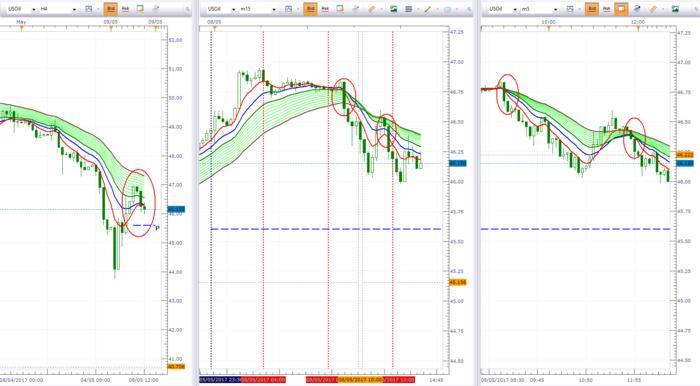Click the dark blue 23:30 time label in m15 chart
Image resolution: width=700 pixels, height=386 pixels.
click(x=220, y=380)
